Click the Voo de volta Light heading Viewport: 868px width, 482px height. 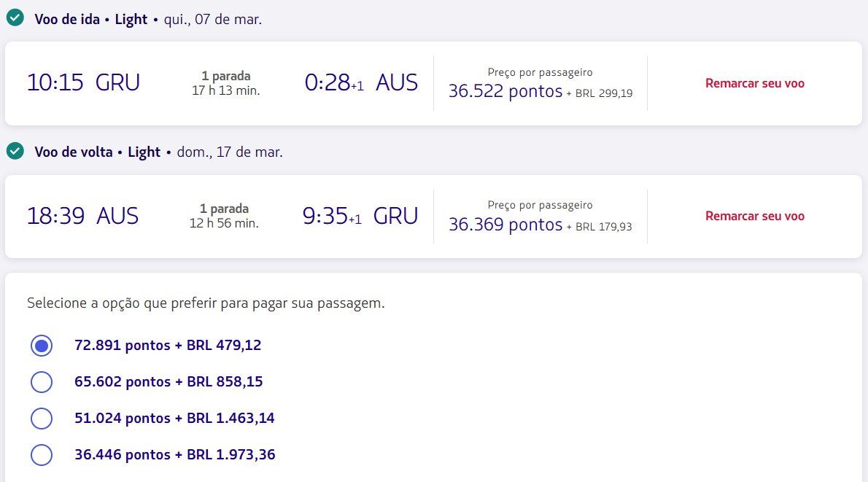pos(98,152)
